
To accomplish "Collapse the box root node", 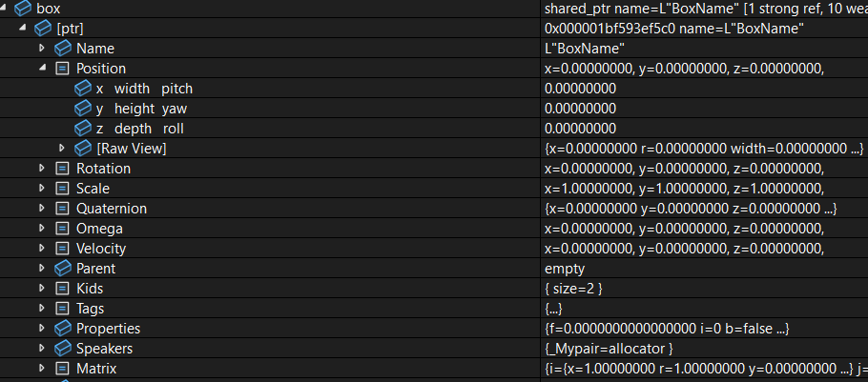I will coord(3,8).
